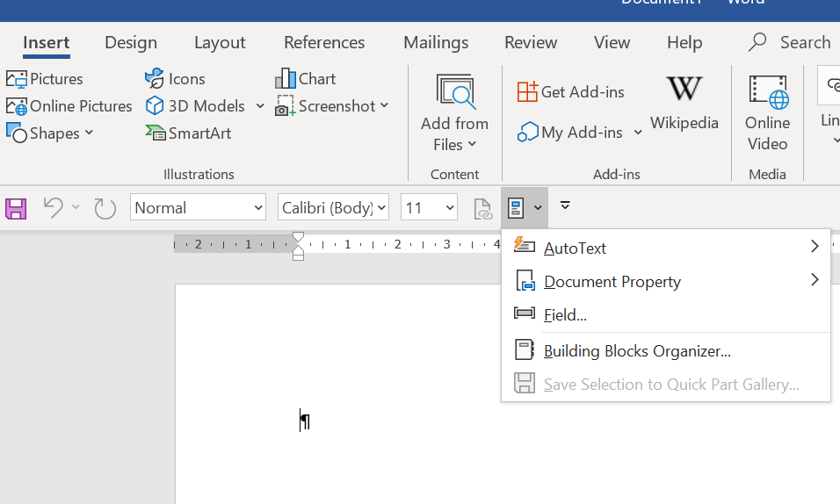The width and height of the screenshot is (840, 504).
Task: Click the Save icon in Quick Access Toolbar
Action: (x=16, y=208)
